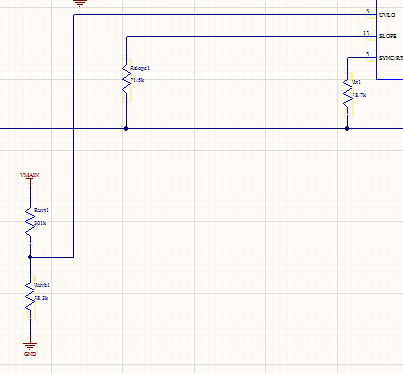The width and height of the screenshot is (403, 373).
Task: Click the pin number beside UVLO
Action: [x=368, y=11]
